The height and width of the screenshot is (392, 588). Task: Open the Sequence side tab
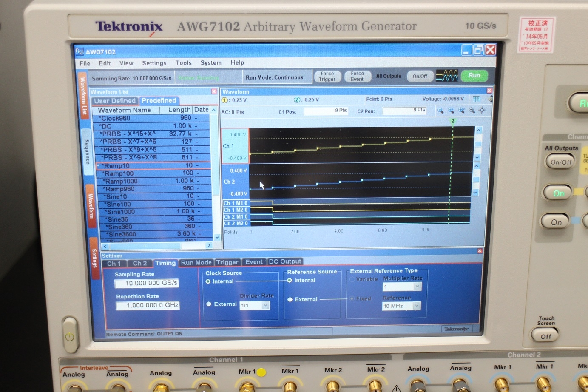[87, 152]
